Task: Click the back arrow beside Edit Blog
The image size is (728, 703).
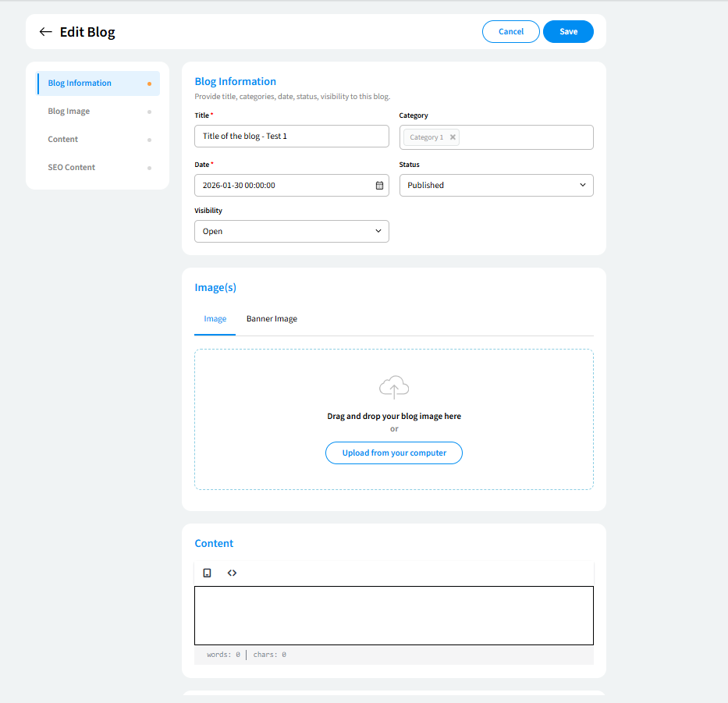Action: pyautogui.click(x=45, y=32)
